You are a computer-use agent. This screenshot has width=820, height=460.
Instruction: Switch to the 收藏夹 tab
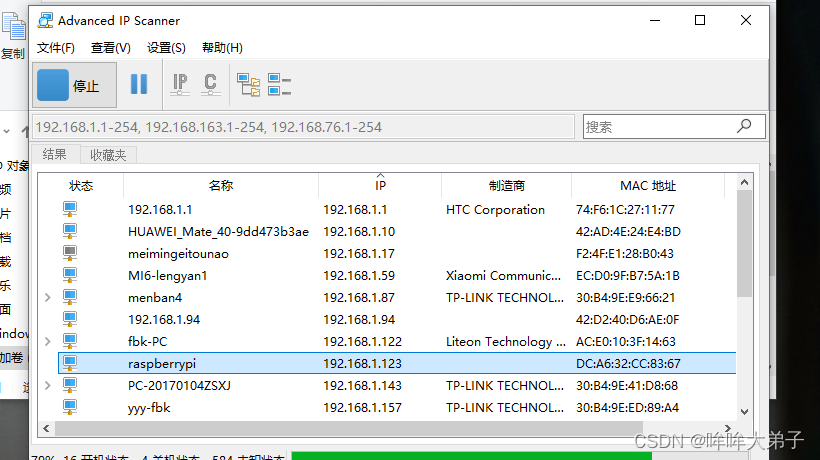(108, 155)
